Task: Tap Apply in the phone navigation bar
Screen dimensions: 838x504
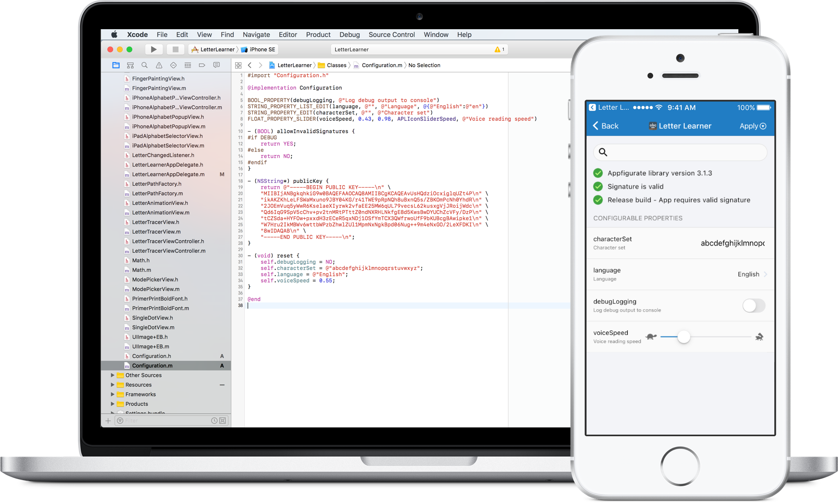Action: pos(753,126)
